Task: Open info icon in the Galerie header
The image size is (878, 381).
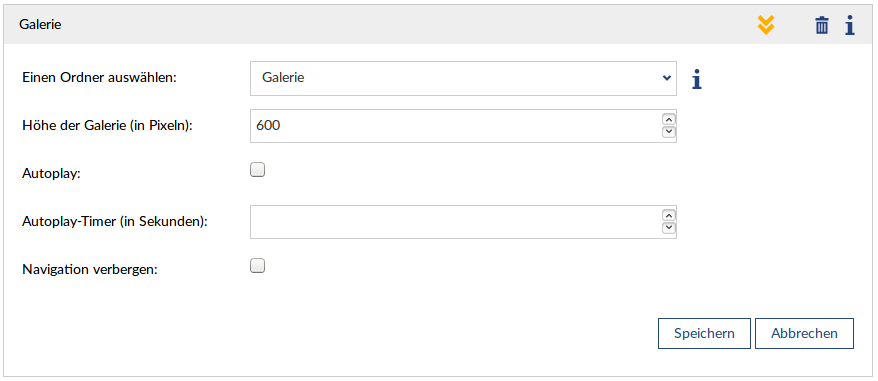Action: pos(849,25)
